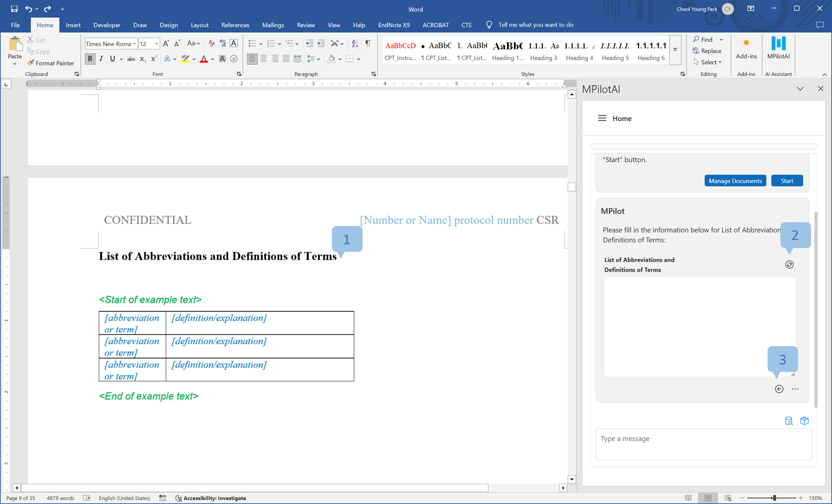Screen dimensions: 832x504
Task: Click the zoom slider handle in the status bar
Action: pyautogui.click(x=774, y=498)
